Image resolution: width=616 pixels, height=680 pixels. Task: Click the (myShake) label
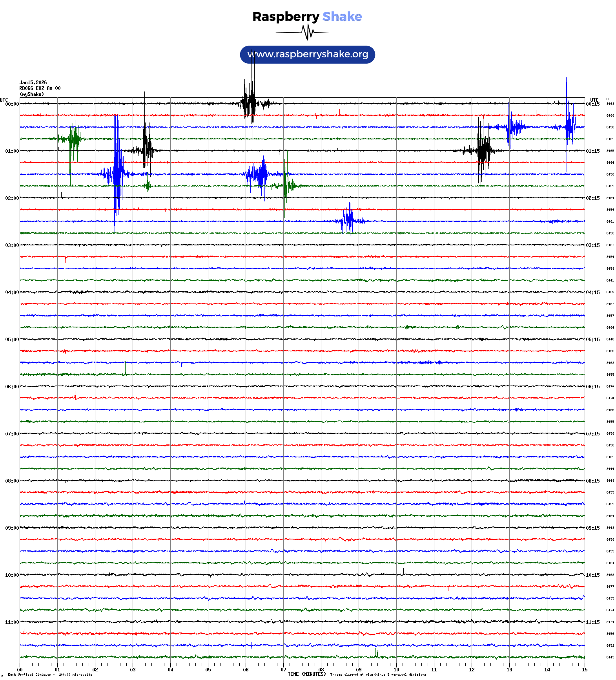pos(31,94)
